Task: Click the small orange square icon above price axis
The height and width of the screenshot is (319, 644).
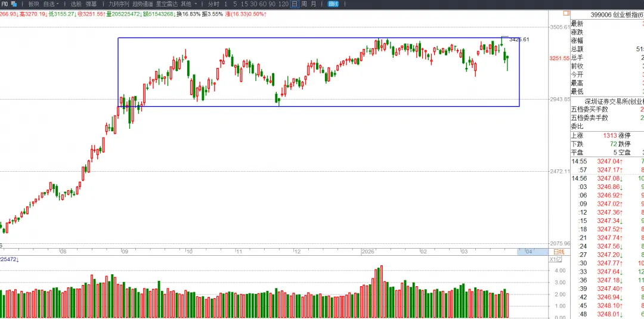Action: tap(567, 13)
